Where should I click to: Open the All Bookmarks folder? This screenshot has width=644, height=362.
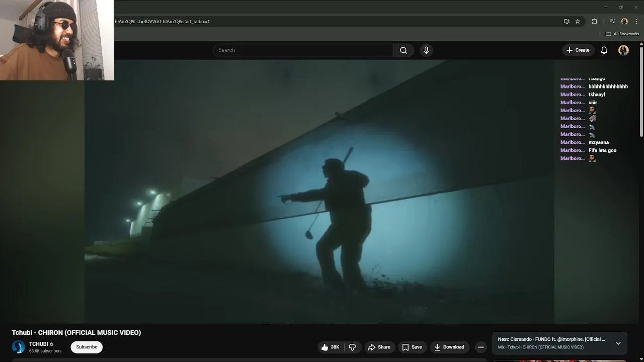tap(622, 34)
